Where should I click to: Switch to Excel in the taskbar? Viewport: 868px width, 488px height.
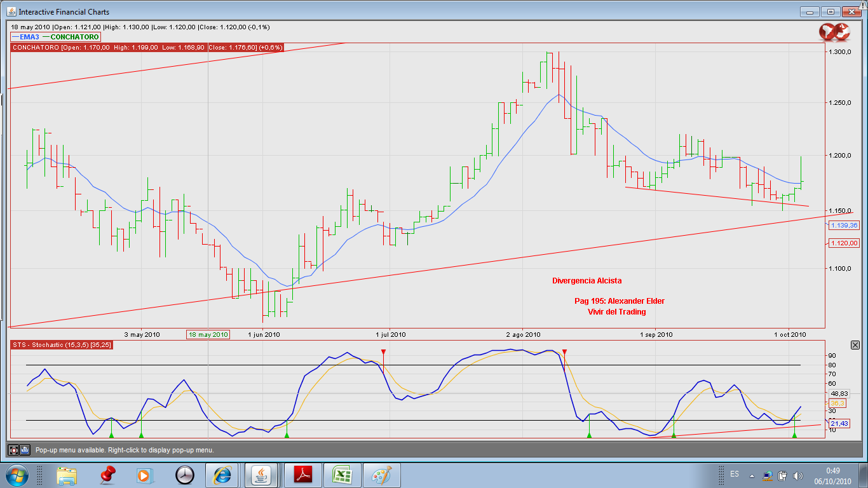(342, 475)
